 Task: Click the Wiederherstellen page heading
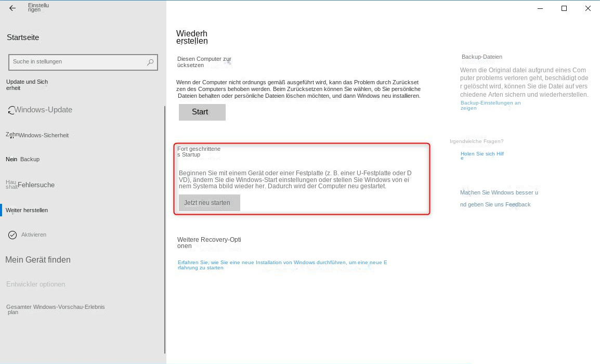(x=192, y=37)
